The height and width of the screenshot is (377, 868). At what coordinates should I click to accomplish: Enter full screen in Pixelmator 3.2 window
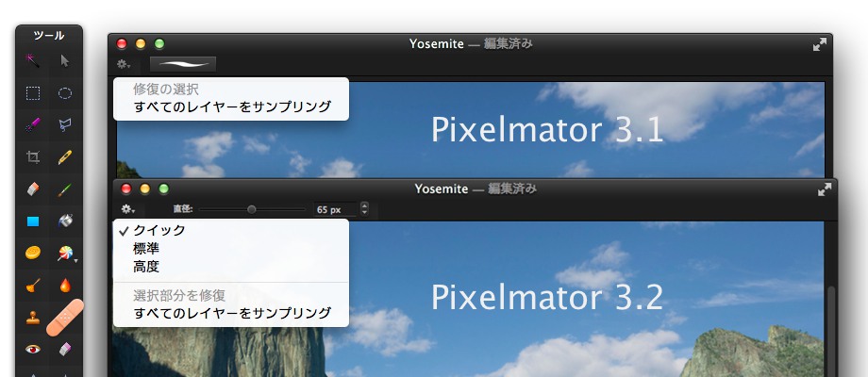pos(825,189)
